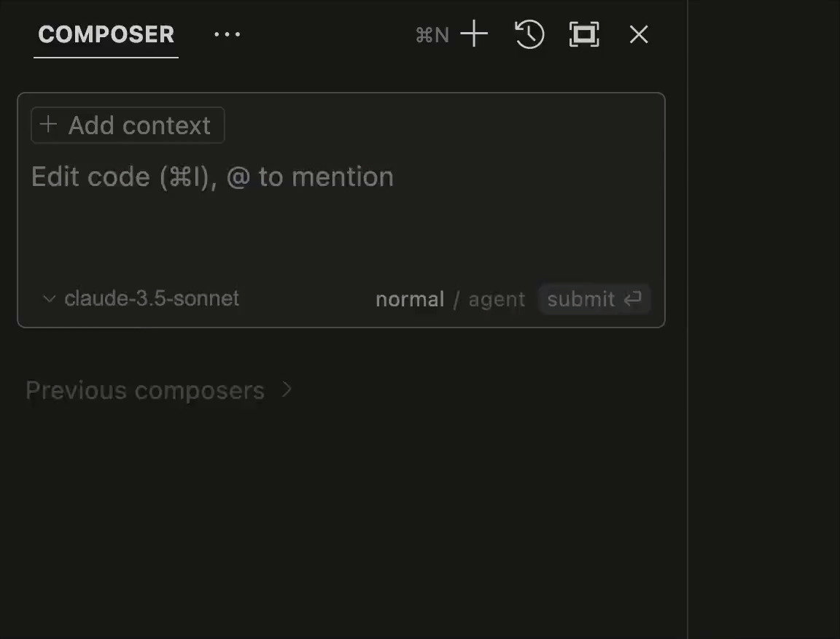Image resolution: width=840 pixels, height=639 pixels.
Task: Open composer history with the clock icon
Action: [x=529, y=34]
